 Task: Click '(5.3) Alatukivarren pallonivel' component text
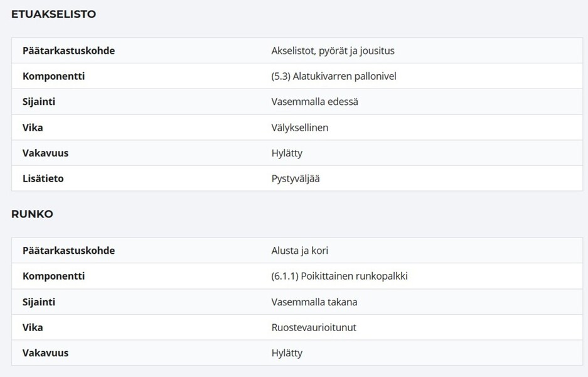pyautogui.click(x=334, y=76)
